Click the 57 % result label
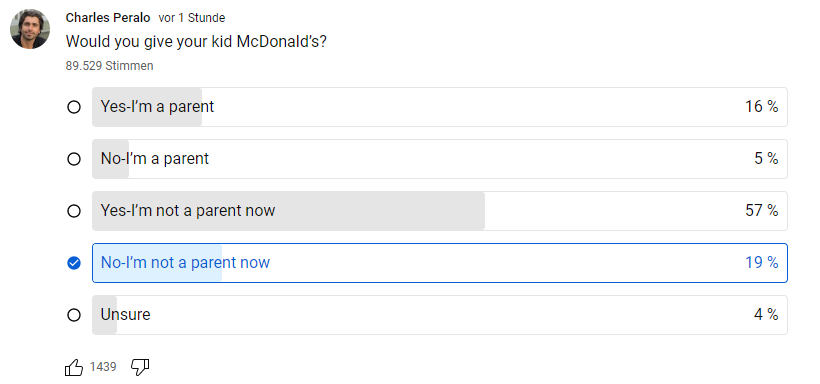820x384 pixels. (761, 210)
